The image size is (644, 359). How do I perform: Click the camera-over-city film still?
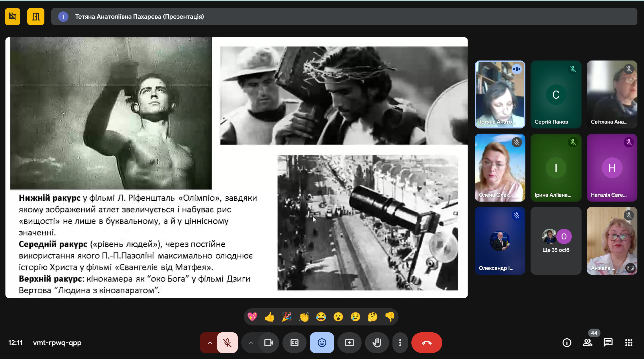pos(368,223)
